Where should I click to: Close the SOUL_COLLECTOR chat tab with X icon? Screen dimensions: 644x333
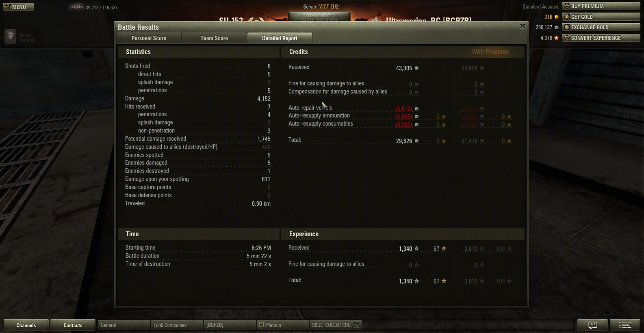(x=356, y=325)
